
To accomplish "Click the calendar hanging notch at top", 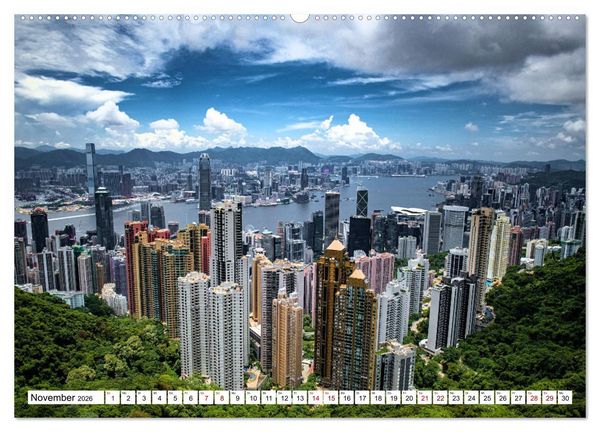I will click(300, 18).
